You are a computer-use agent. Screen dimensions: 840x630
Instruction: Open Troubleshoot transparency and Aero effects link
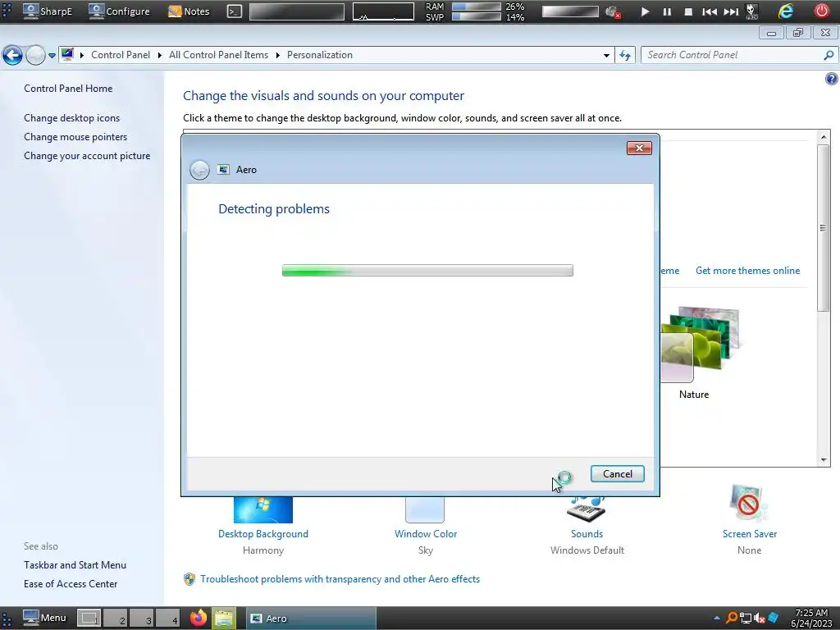pyautogui.click(x=340, y=578)
